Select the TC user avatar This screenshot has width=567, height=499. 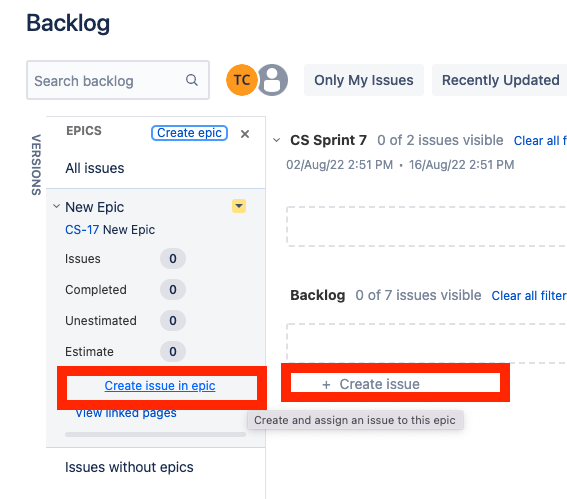click(242, 80)
